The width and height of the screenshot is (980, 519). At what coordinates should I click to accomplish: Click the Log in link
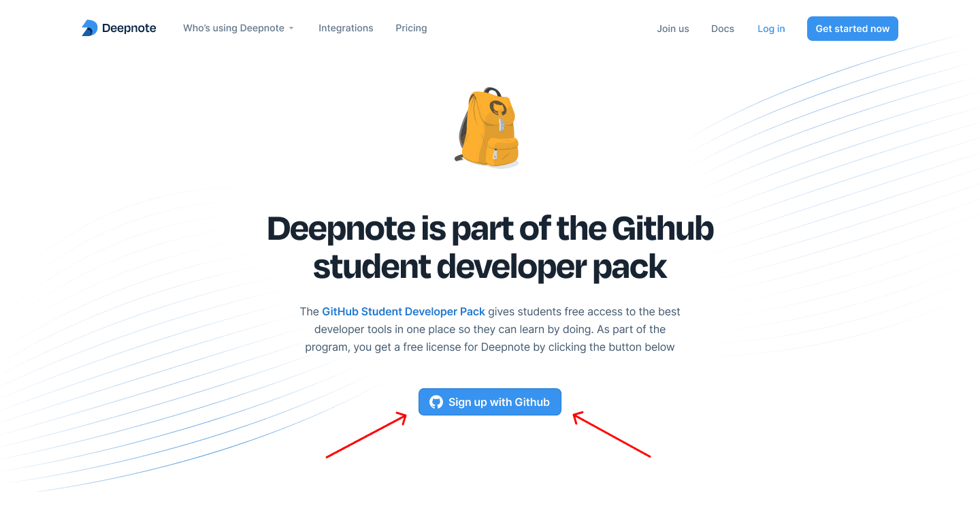click(x=771, y=29)
